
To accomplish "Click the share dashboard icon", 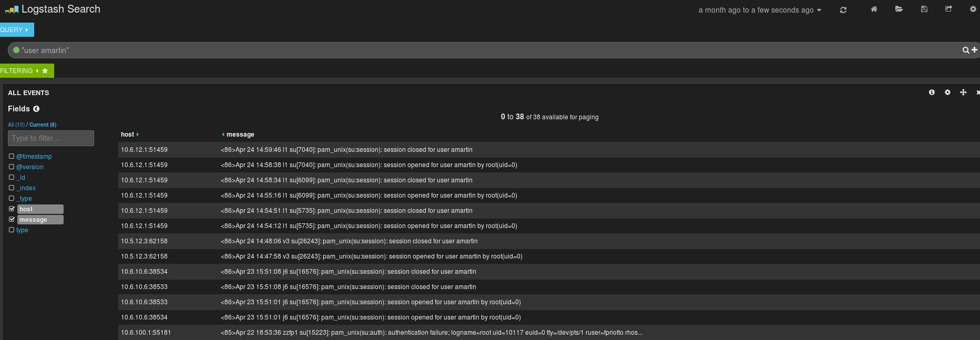I will point(948,9).
